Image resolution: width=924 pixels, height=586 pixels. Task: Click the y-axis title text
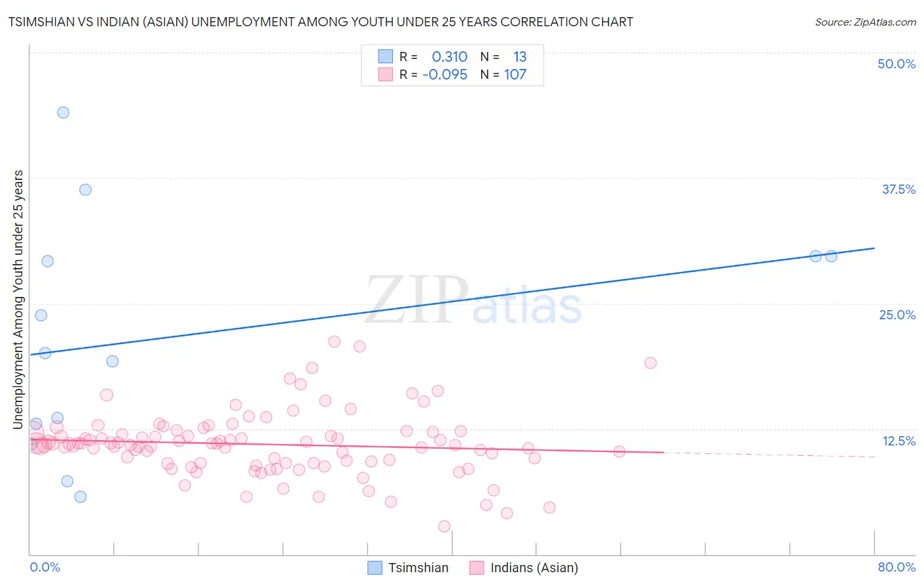tap(18, 300)
